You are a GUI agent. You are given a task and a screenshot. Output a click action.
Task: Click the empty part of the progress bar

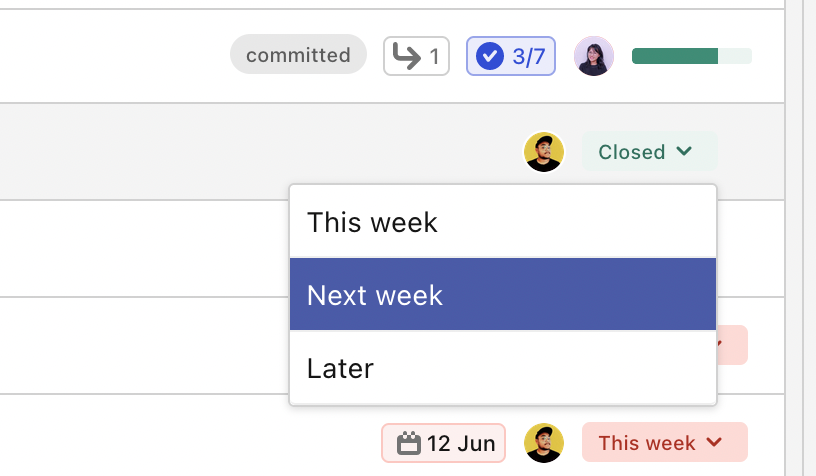(735, 56)
